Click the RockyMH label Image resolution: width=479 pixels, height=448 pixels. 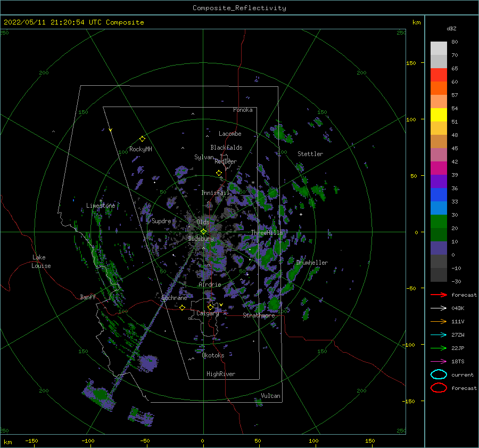(x=141, y=149)
